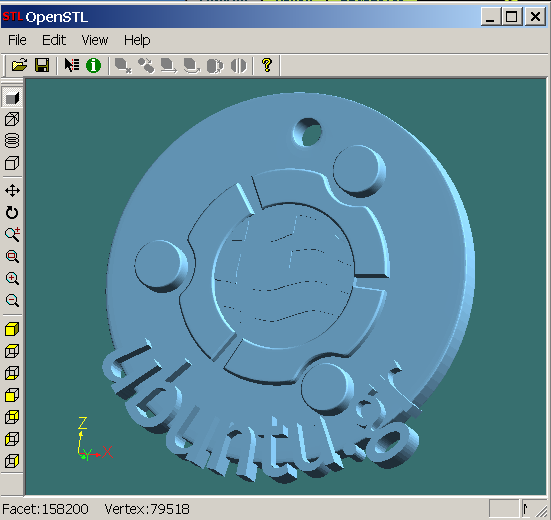The height and width of the screenshot is (520, 551).
Task: Open the Help menu
Action: tap(137, 40)
